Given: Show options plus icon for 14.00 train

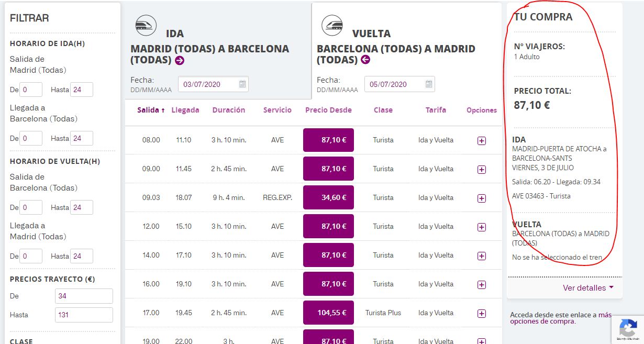Looking at the screenshot, I should coord(482,256).
